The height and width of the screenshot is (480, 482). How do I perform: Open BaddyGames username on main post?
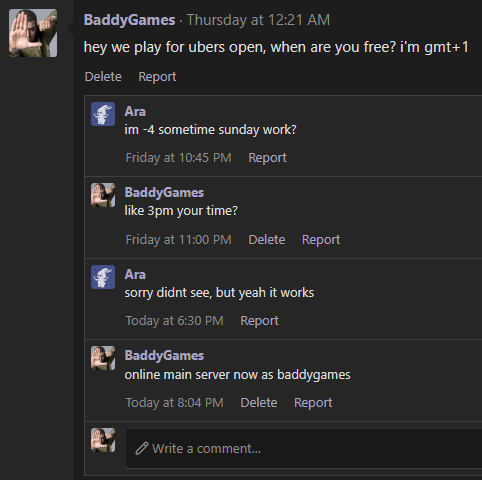click(129, 20)
